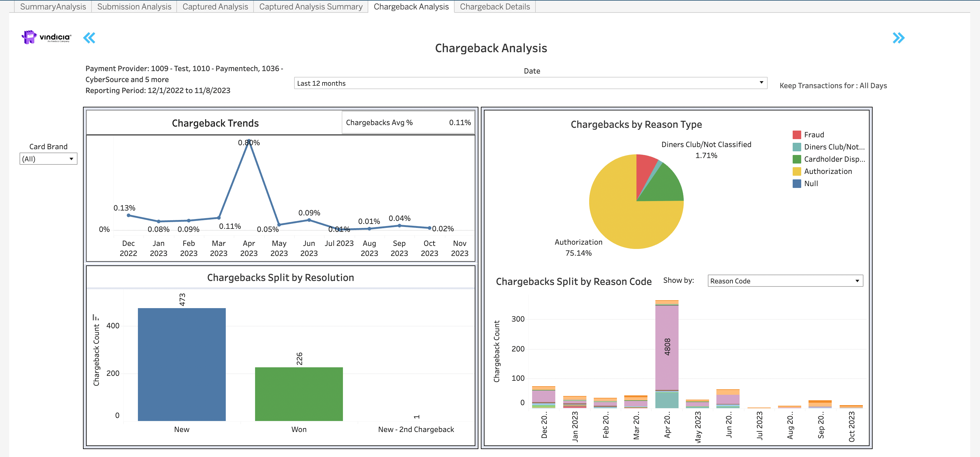Click the 4808 label in April bar

tap(667, 347)
